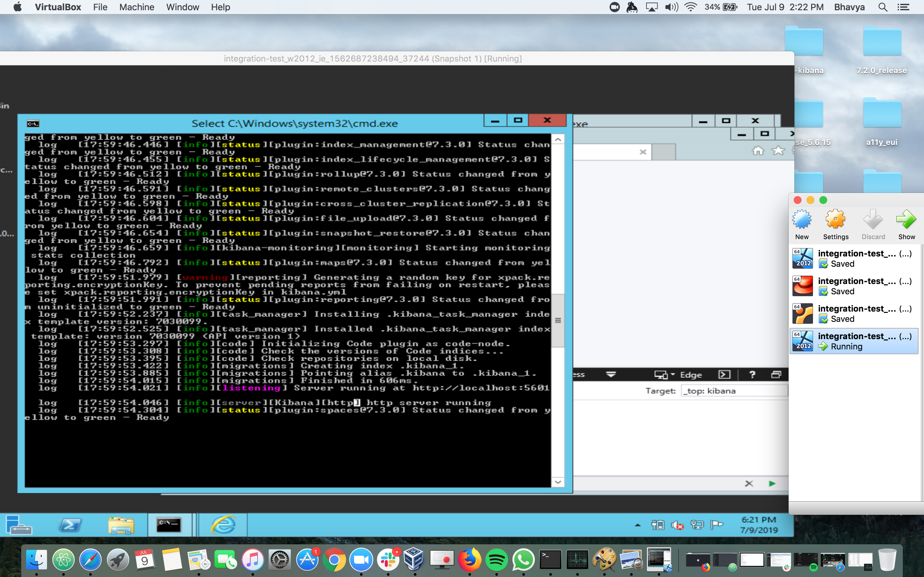Image resolution: width=924 pixels, height=577 pixels.
Task: Open the VirtualBox Help menu
Action: [220, 7]
